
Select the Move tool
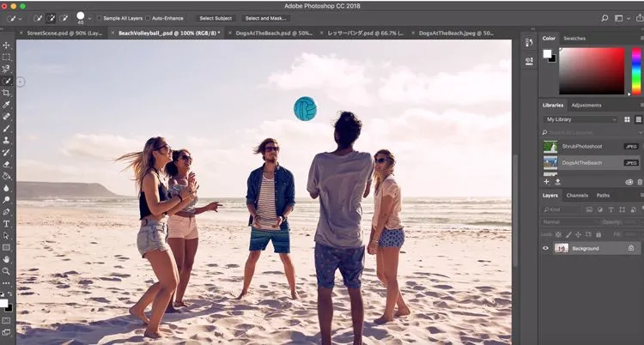(7, 45)
